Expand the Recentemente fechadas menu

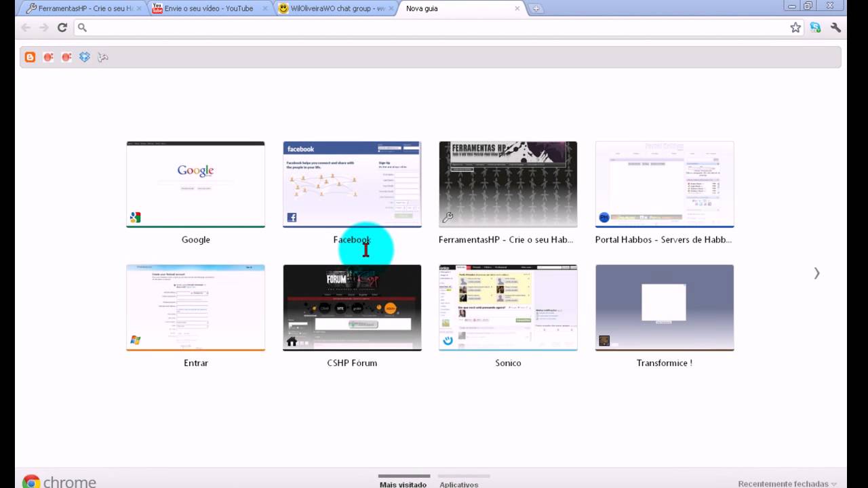[x=787, y=484]
